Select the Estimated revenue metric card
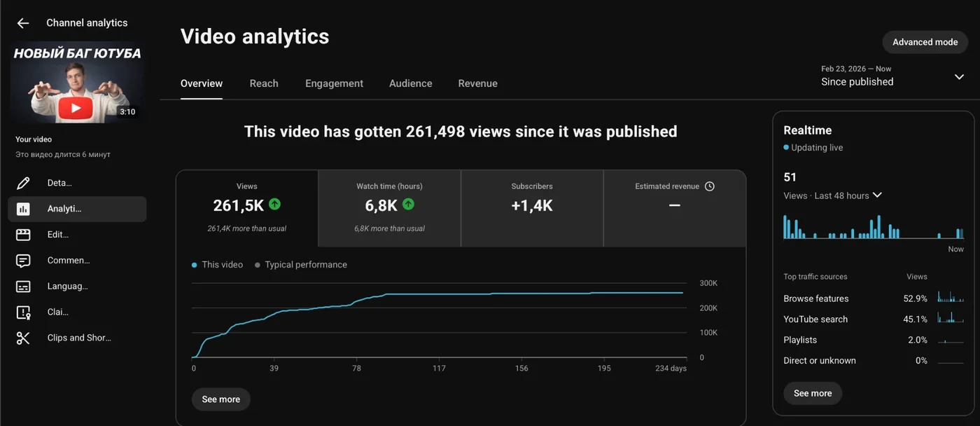 click(x=675, y=208)
